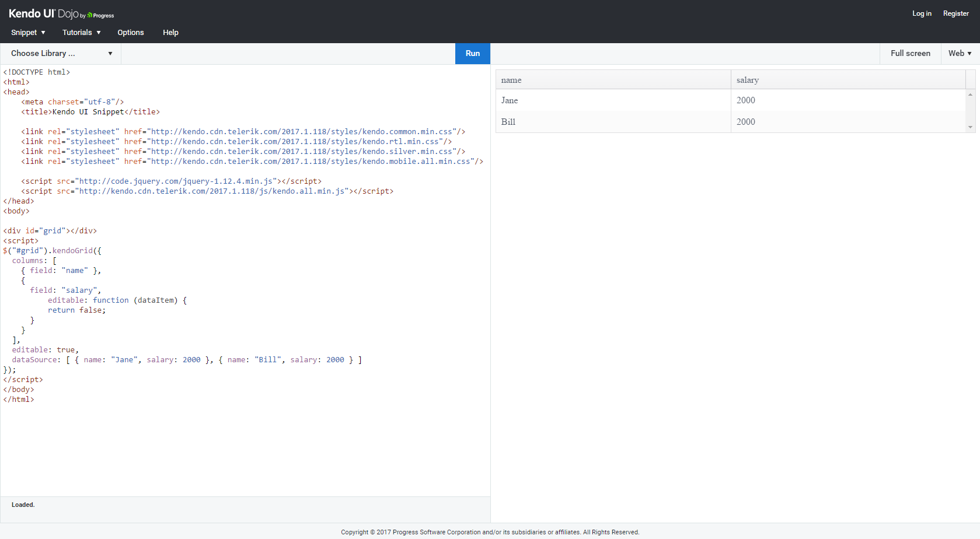
Task: Open the Help menu item
Action: point(170,33)
